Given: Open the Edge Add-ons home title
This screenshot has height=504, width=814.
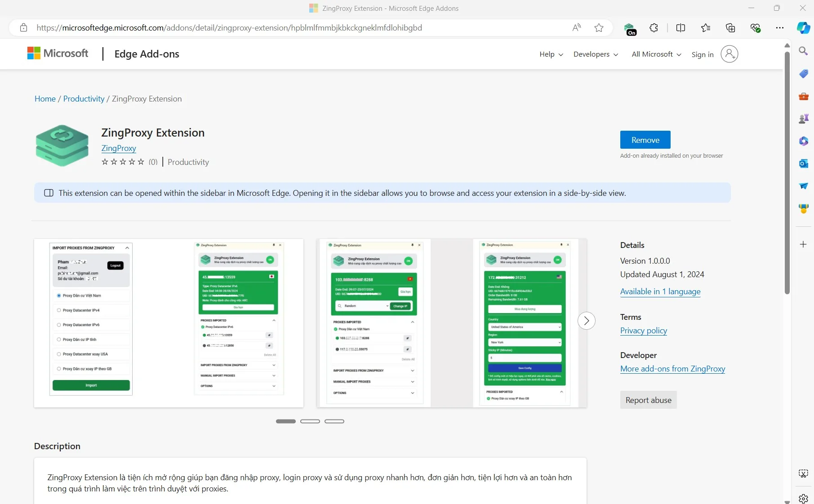Looking at the screenshot, I should click(x=147, y=54).
